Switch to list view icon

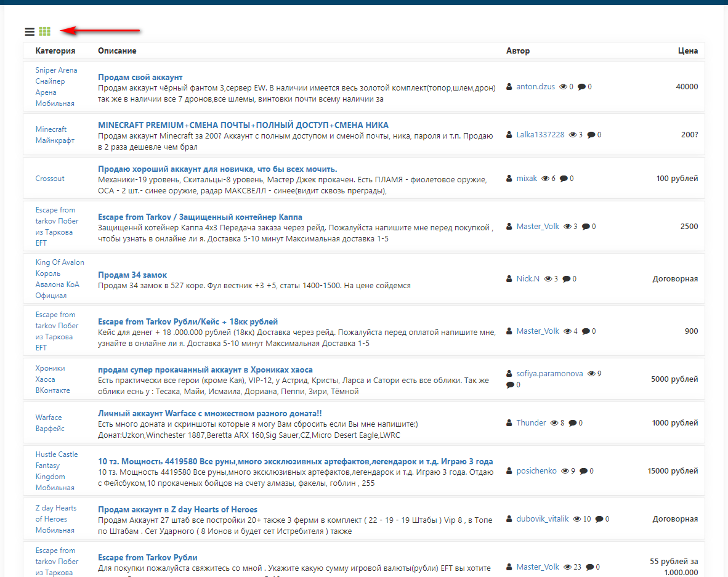(30, 31)
